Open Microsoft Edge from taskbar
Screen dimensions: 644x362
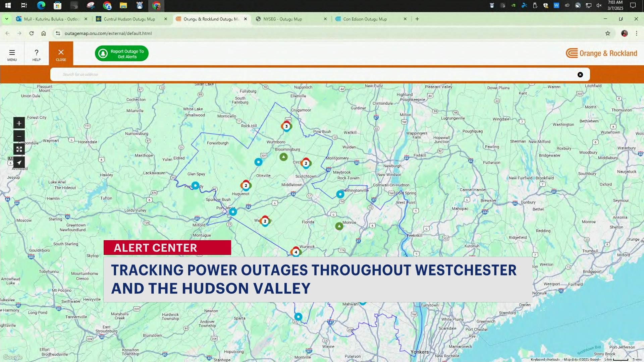pos(41,6)
